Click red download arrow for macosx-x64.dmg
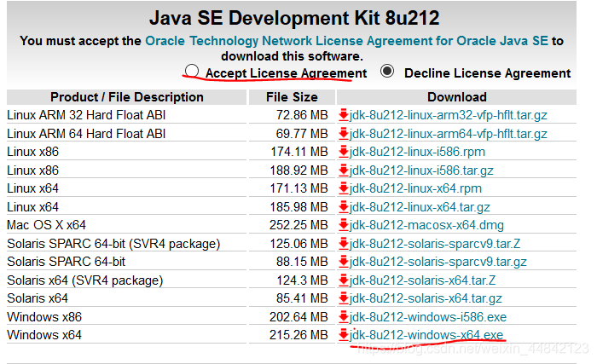This screenshot has width=597, height=364. click(344, 225)
